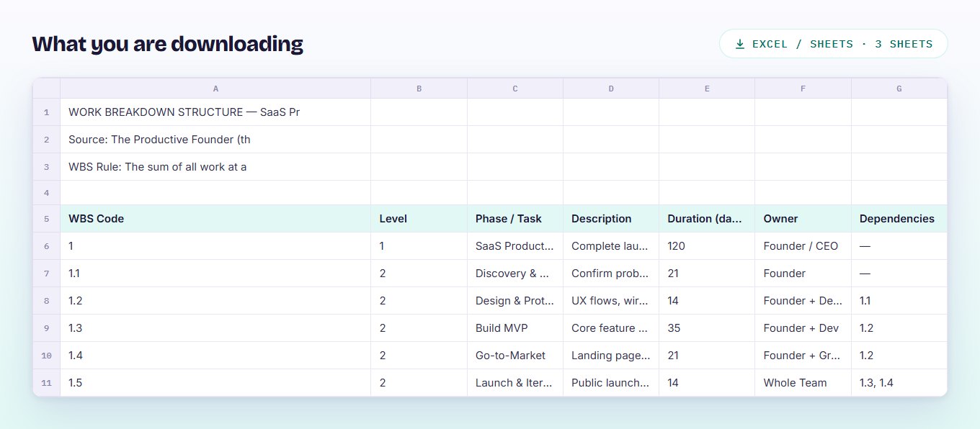
Task: Click the 'Public launch...' description cell
Action: click(x=611, y=383)
